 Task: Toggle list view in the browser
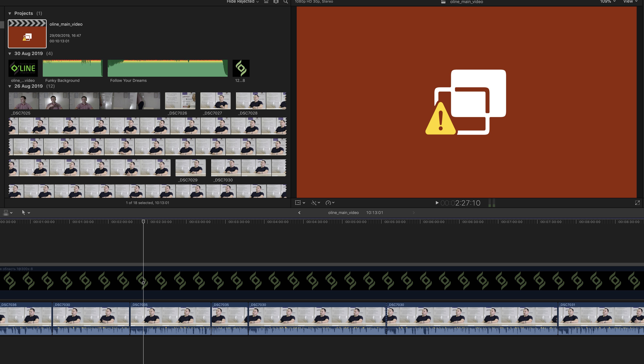tap(266, 1)
